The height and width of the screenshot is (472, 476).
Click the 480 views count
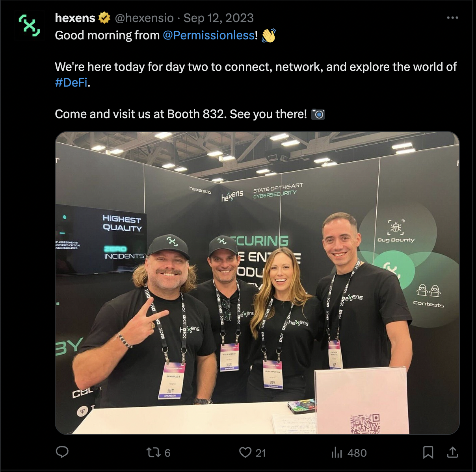coord(357,453)
